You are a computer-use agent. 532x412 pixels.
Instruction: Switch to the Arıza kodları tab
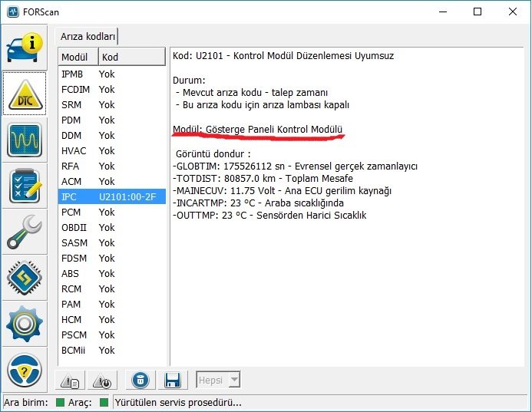(x=88, y=36)
